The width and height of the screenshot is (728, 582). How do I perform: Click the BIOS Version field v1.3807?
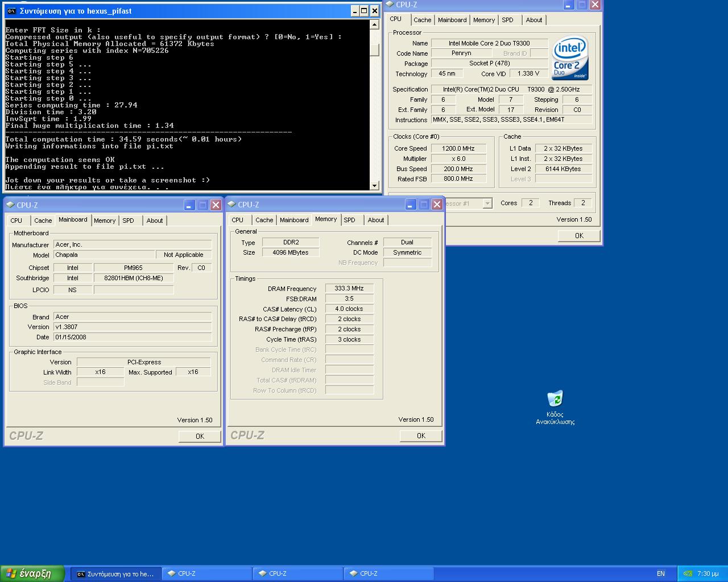(x=133, y=327)
